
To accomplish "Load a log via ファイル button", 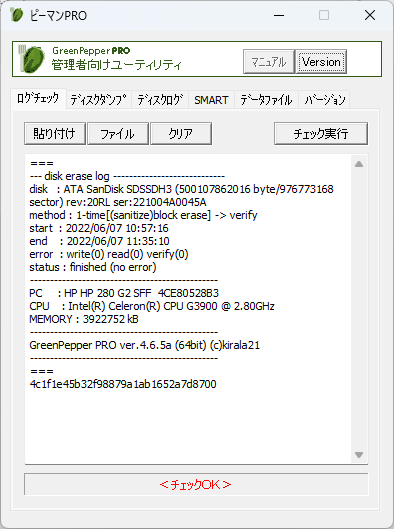I will pyautogui.click(x=118, y=134).
